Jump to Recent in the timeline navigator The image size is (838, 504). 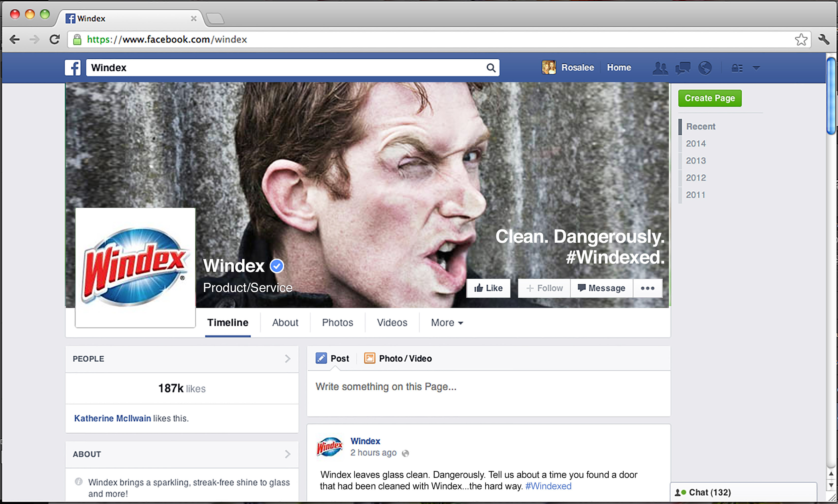[x=701, y=127]
